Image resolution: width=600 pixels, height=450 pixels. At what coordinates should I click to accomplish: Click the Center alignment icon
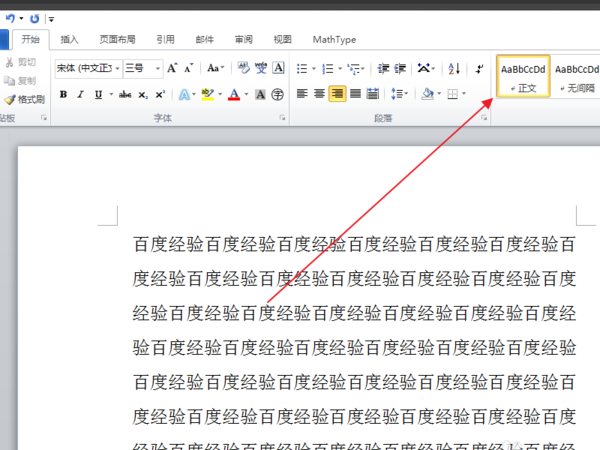pos(320,94)
